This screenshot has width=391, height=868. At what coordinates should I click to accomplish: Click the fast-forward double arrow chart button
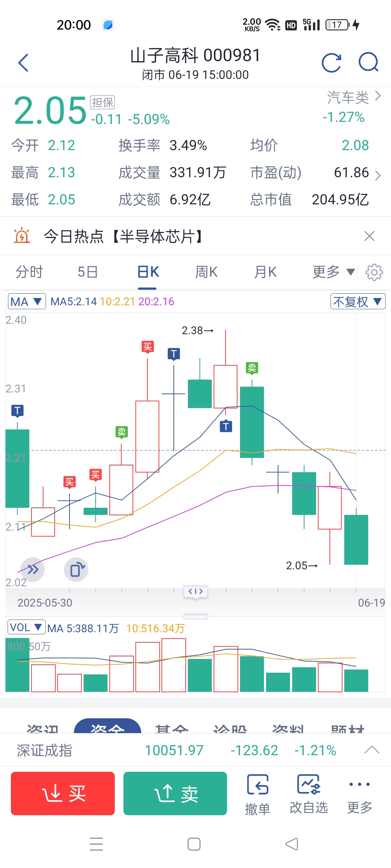[x=33, y=570]
